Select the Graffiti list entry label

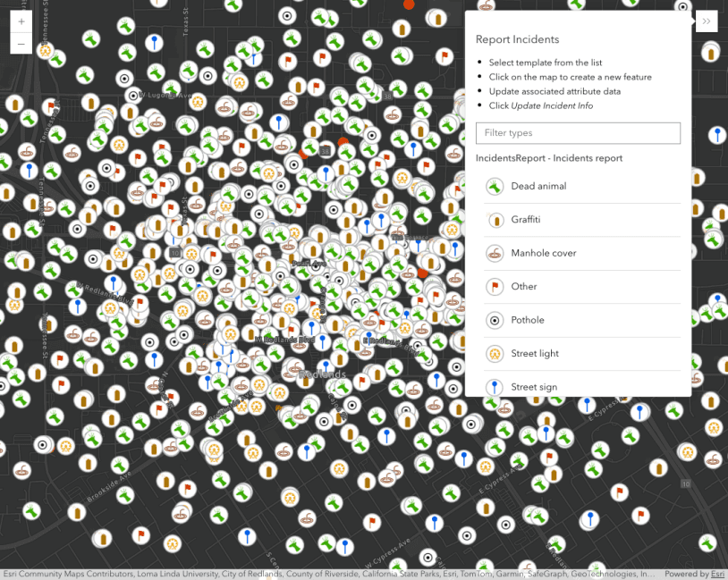[526, 220]
